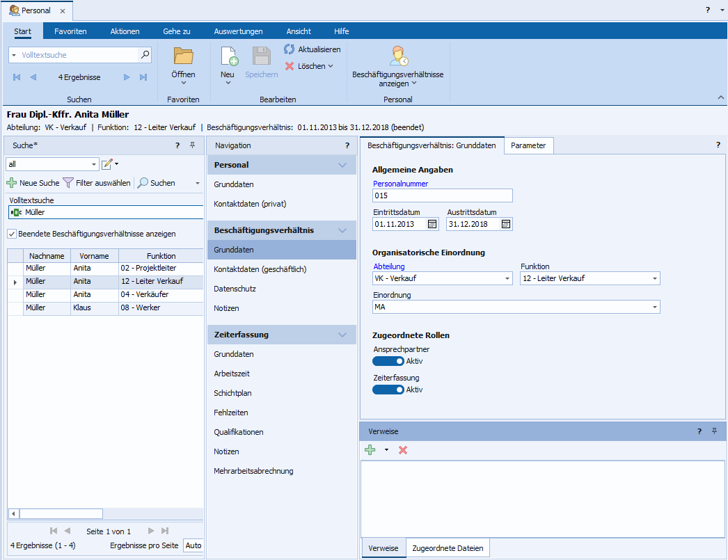
Task: Click the Löschen red X icon
Action: pyautogui.click(x=290, y=66)
